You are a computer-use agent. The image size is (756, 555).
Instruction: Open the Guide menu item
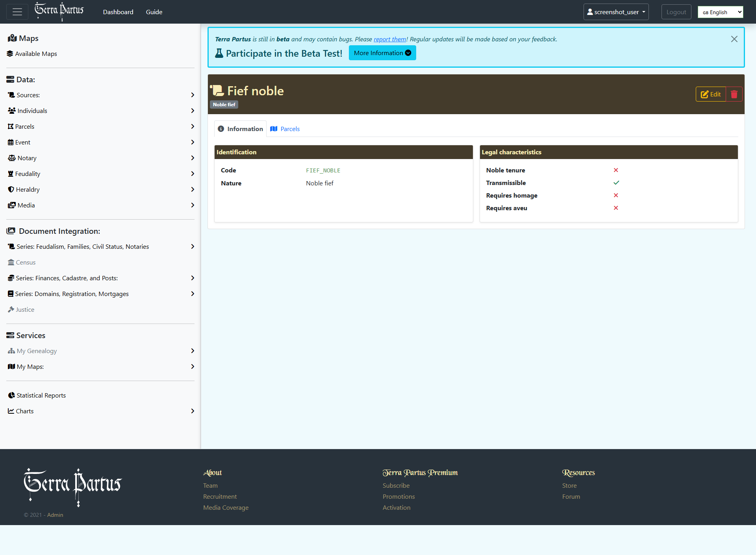point(154,12)
